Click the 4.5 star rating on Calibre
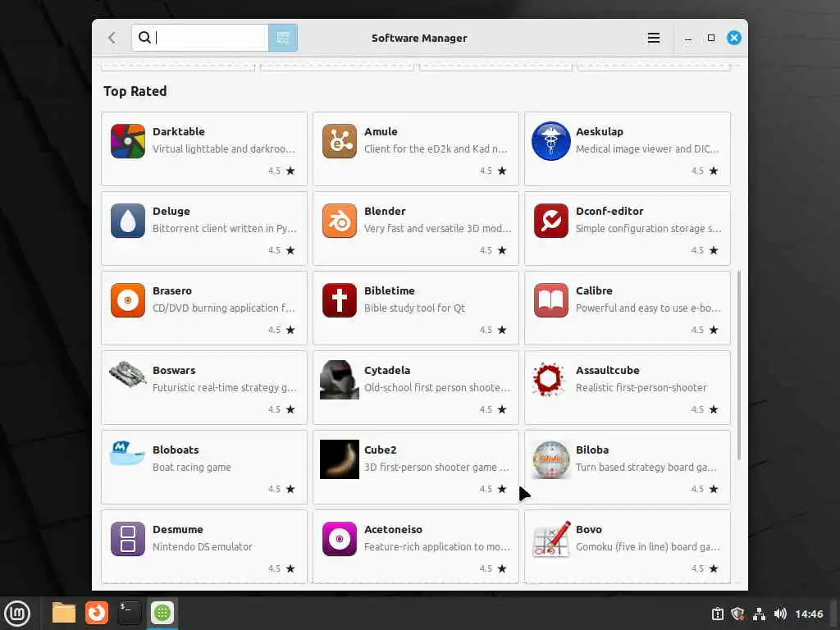Image resolution: width=840 pixels, height=630 pixels. 705,330
